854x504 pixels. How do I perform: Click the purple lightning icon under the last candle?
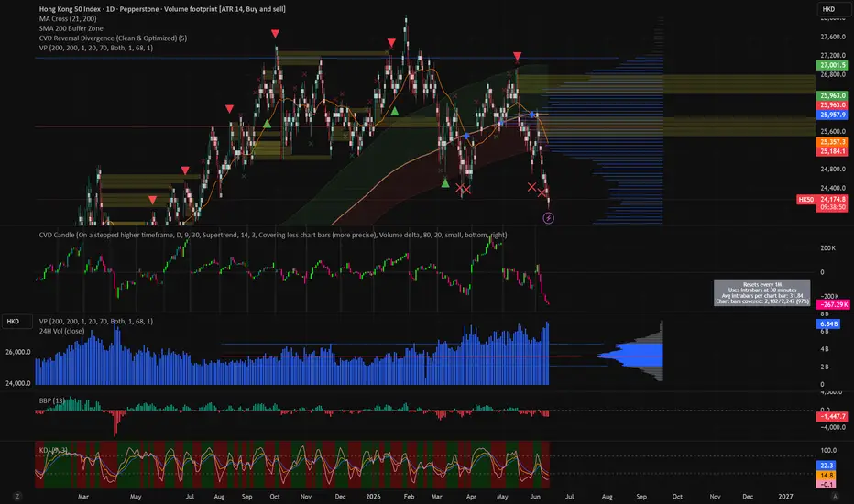pos(549,218)
